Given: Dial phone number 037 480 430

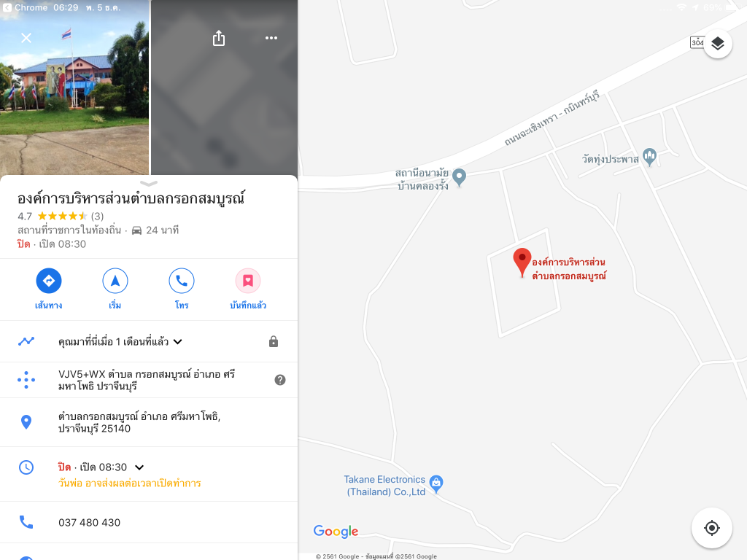Looking at the screenshot, I should pyautogui.click(x=89, y=522).
